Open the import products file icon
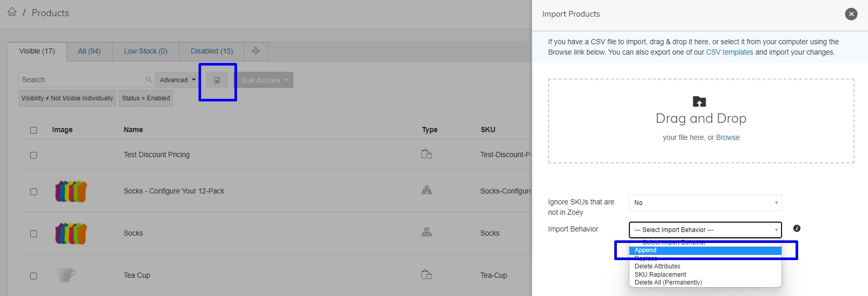Screen dimensions: 868x296 (217, 80)
